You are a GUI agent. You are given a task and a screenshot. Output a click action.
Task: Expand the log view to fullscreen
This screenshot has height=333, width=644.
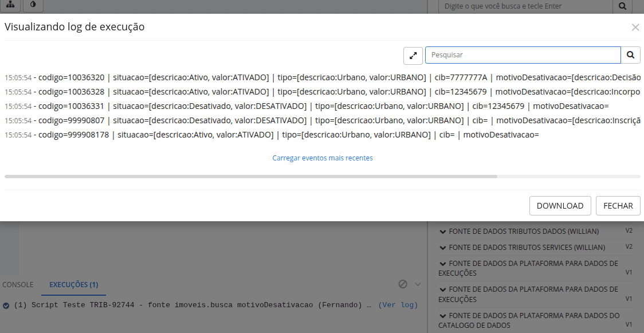[413, 56]
